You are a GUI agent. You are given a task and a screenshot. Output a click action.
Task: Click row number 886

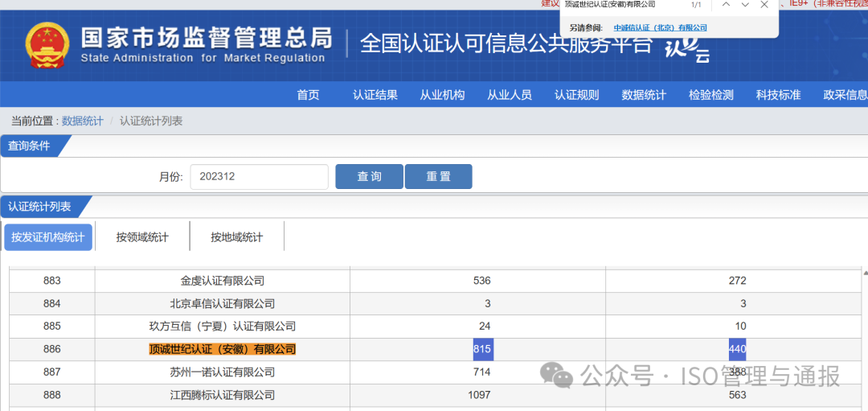point(52,349)
